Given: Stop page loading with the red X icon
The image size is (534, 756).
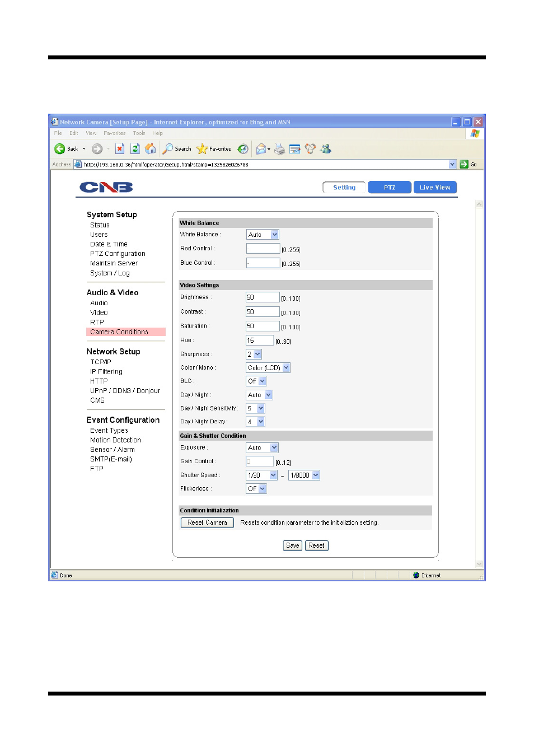Looking at the screenshot, I should 120,149.
